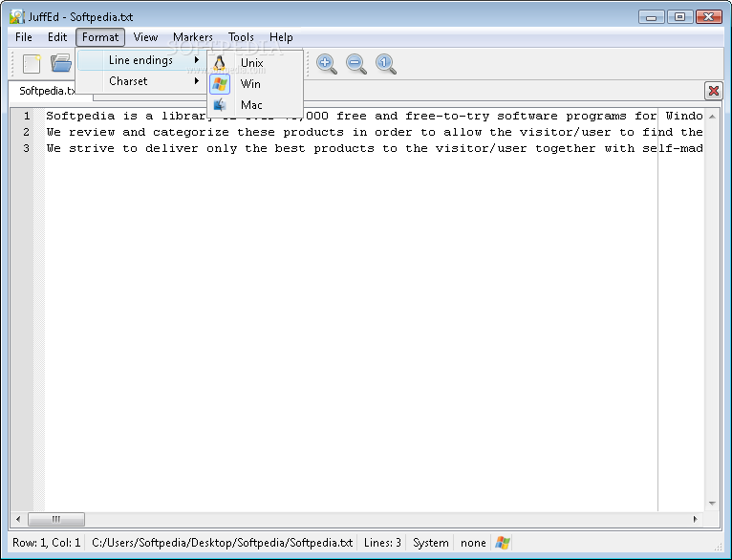Click the 'System' charset status entry
732x560 pixels.
point(430,543)
